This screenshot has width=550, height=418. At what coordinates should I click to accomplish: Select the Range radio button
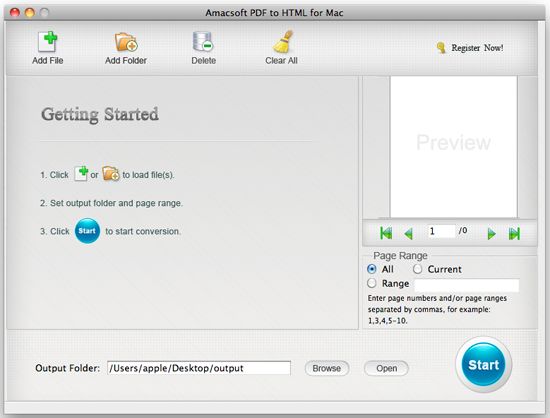pyautogui.click(x=371, y=283)
